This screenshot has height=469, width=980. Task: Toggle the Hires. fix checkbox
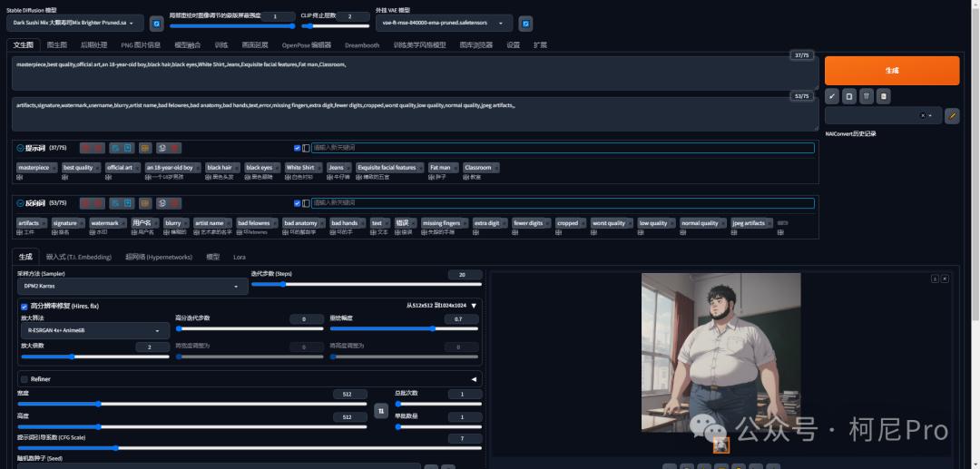[x=24, y=306]
